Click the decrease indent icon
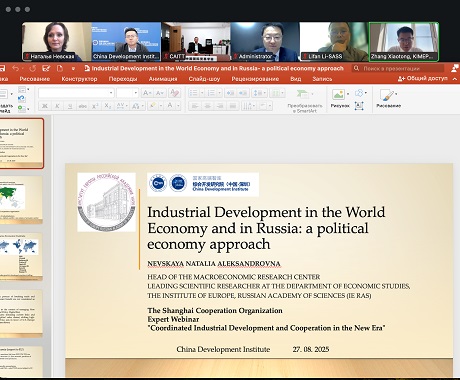The height and width of the screenshot is (380, 460). click(230, 93)
